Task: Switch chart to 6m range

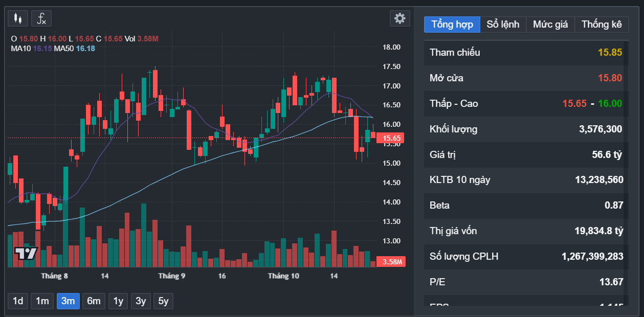Action: (94, 301)
